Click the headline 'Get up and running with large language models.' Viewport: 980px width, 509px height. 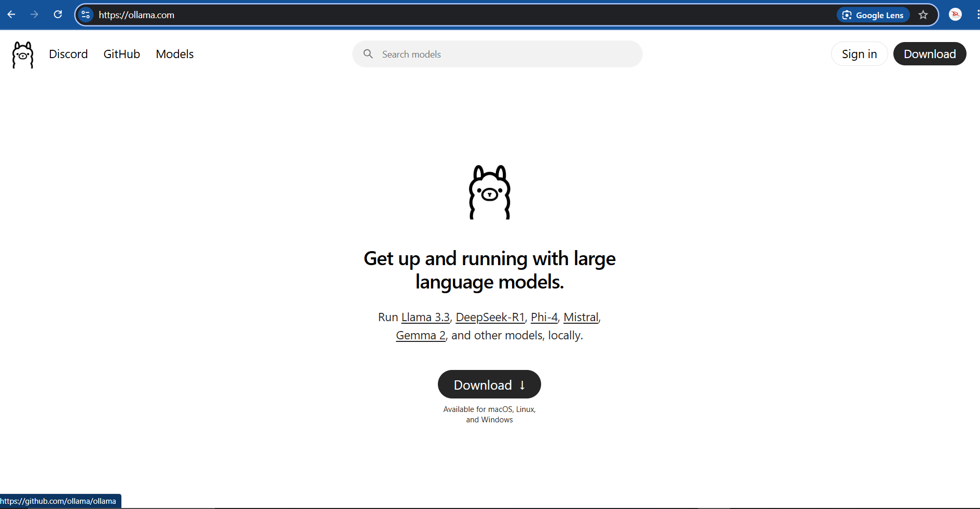pos(490,270)
